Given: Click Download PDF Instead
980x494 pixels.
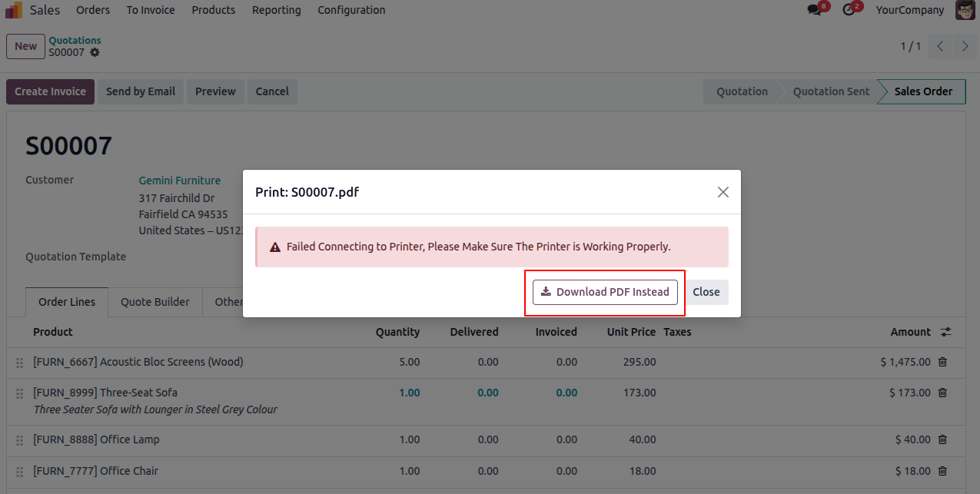Looking at the screenshot, I should pos(605,292).
